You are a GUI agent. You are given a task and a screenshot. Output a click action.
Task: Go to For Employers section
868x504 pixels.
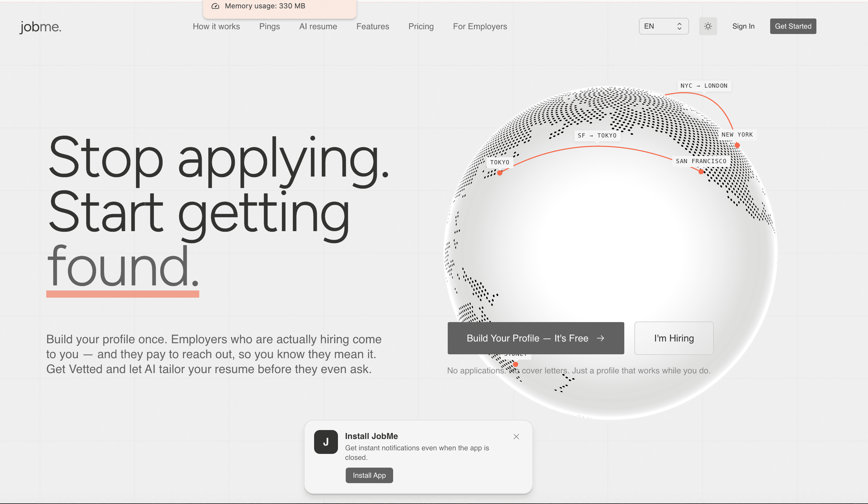tap(480, 27)
